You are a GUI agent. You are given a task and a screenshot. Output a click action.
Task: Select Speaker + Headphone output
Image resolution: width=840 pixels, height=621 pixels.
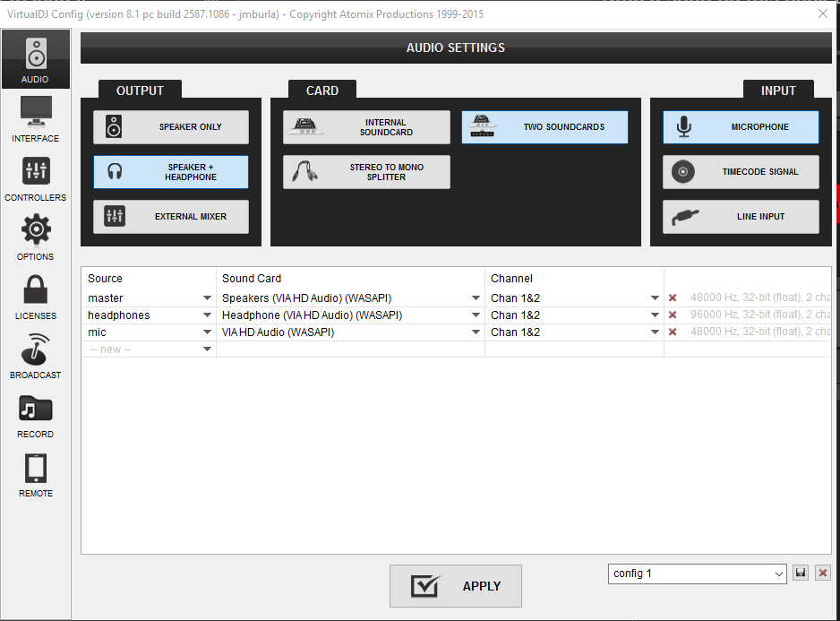tap(171, 172)
